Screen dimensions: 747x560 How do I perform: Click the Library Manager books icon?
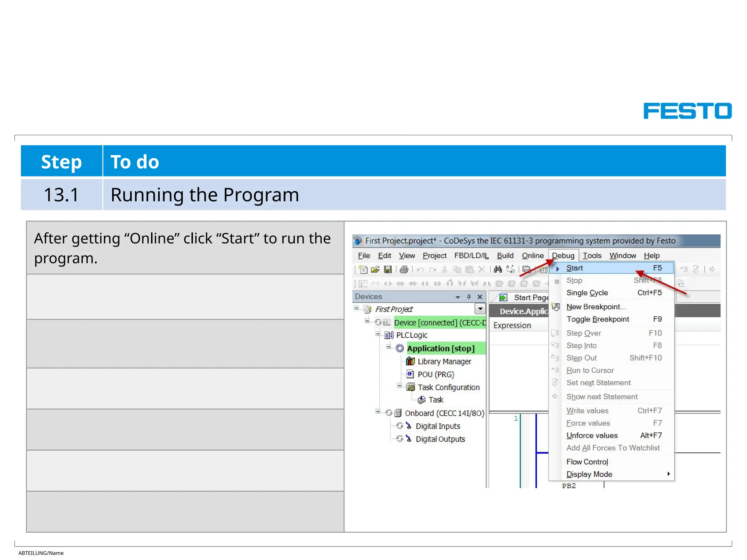click(x=410, y=361)
